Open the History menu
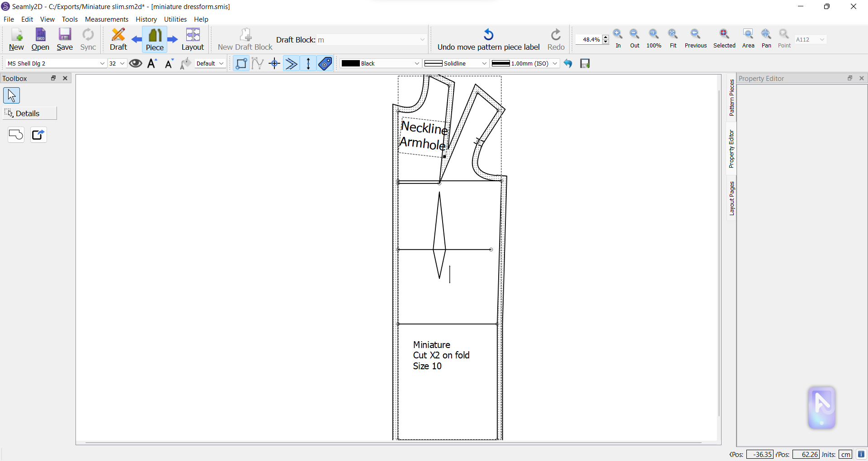Screen dimensions: 868x461 [x=146, y=19]
